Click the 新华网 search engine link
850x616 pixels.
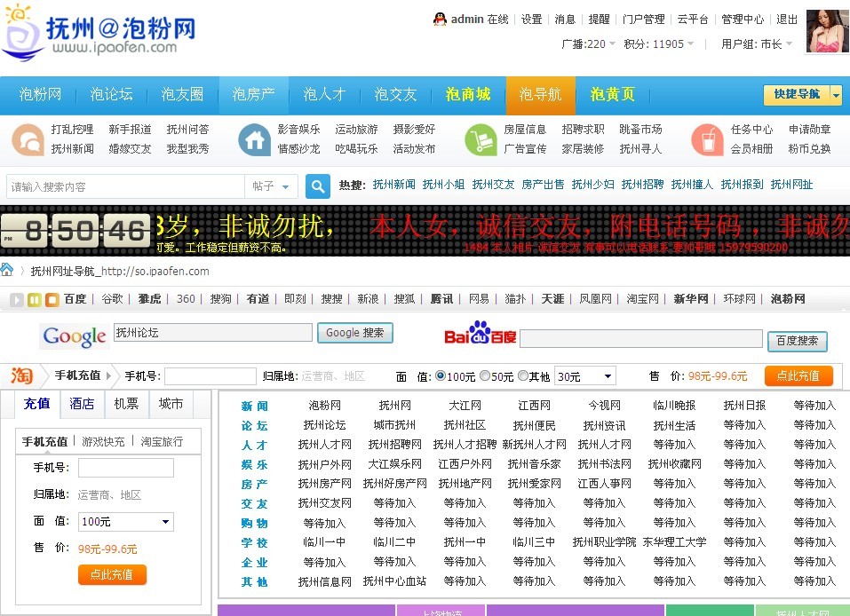click(691, 299)
